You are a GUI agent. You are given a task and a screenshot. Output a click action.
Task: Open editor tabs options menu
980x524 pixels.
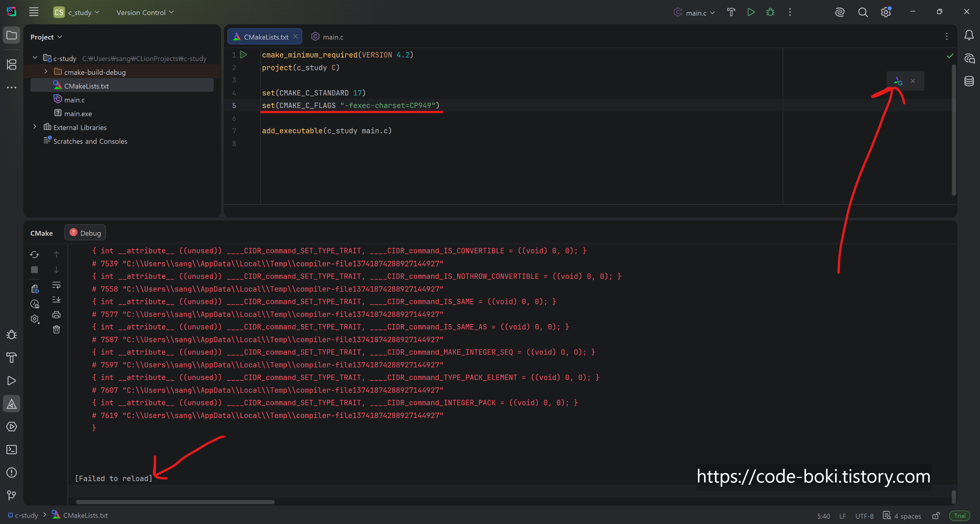pos(947,36)
